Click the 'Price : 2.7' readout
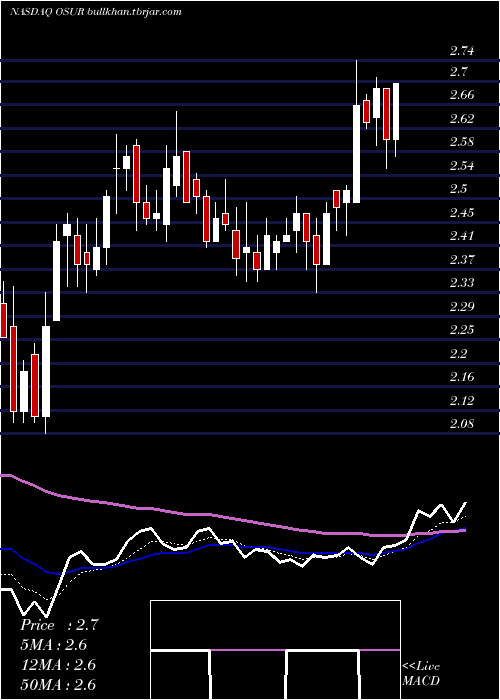Viewport: 500px width, 700px height. 59,625
